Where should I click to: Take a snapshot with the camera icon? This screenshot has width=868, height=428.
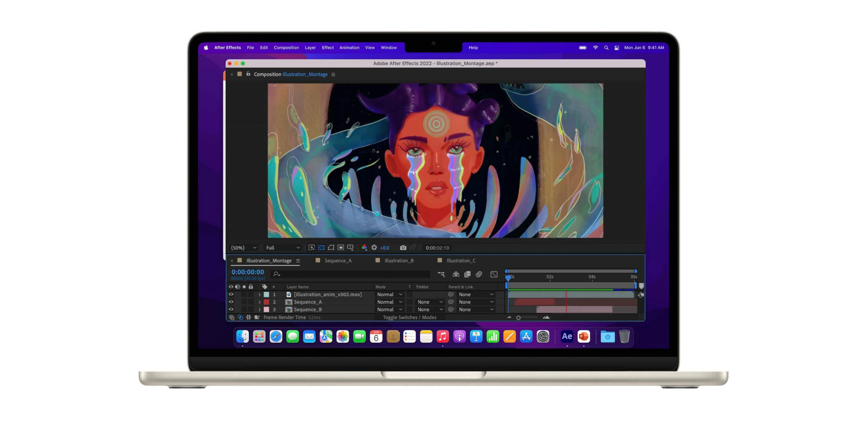tap(403, 248)
